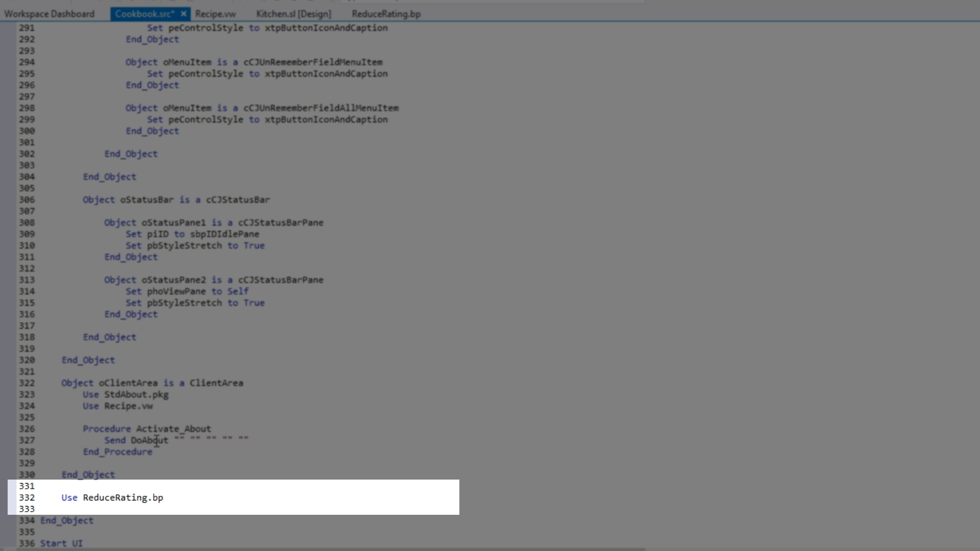The width and height of the screenshot is (980, 551).
Task: Switch to the Workspace Dashboard tab
Action: tap(49, 14)
